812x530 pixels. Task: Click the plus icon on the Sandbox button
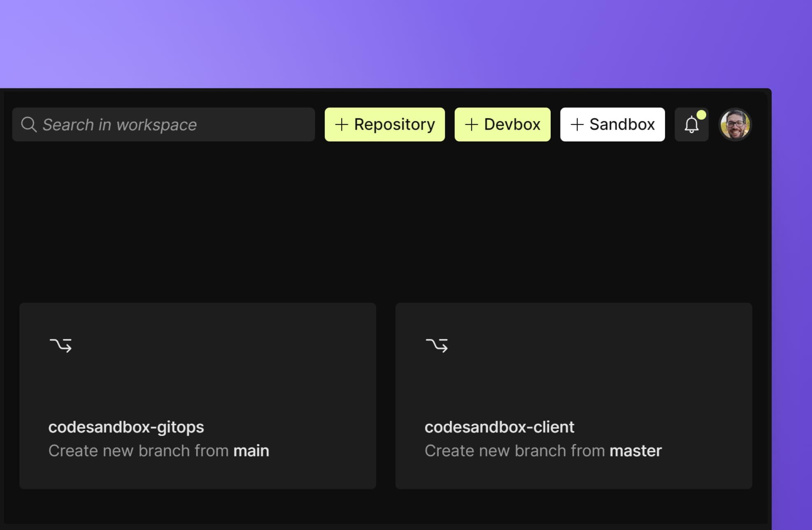(578, 124)
